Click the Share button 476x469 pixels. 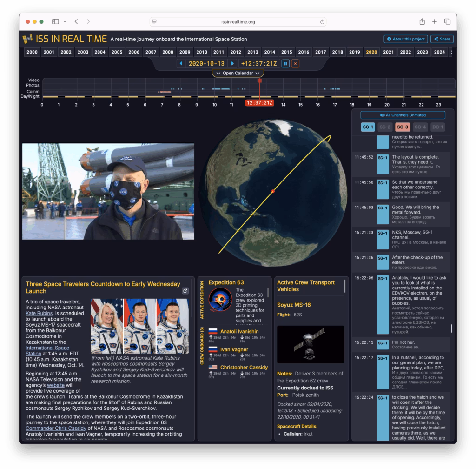click(442, 39)
